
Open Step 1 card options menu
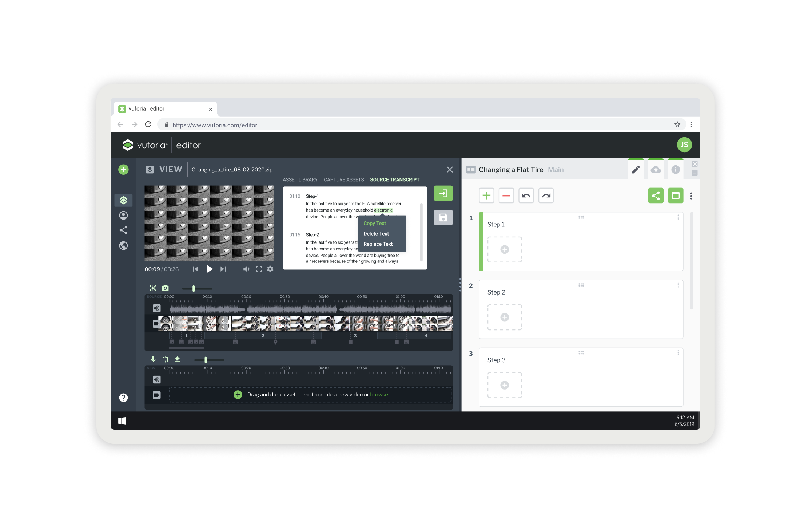point(678,217)
